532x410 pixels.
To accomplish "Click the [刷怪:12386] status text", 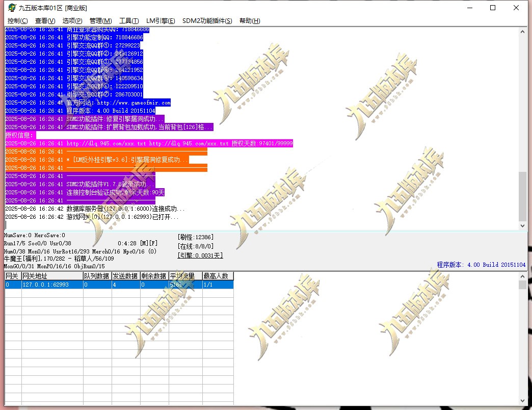I will 196,237.
